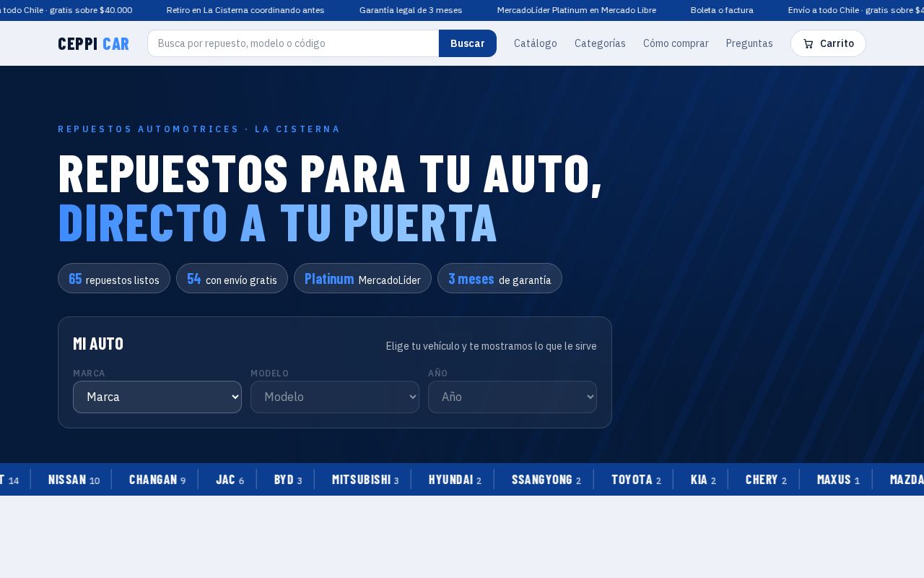Visit the Preguntas section

point(749,43)
